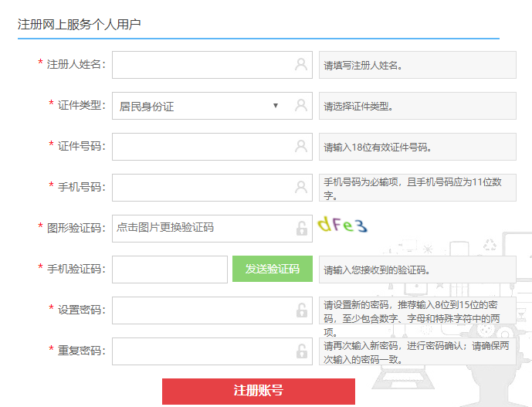
Task: Expand the 证件类型 dropdown arrow
Action: pos(276,106)
